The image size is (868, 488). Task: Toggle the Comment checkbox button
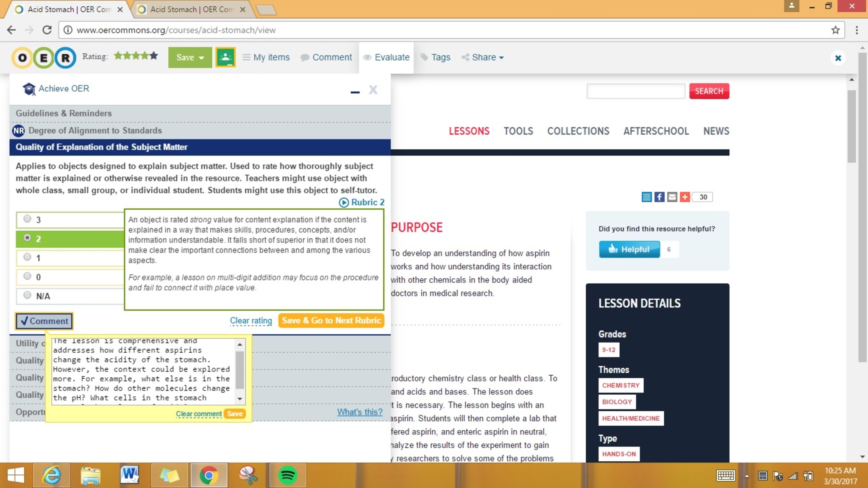44,321
